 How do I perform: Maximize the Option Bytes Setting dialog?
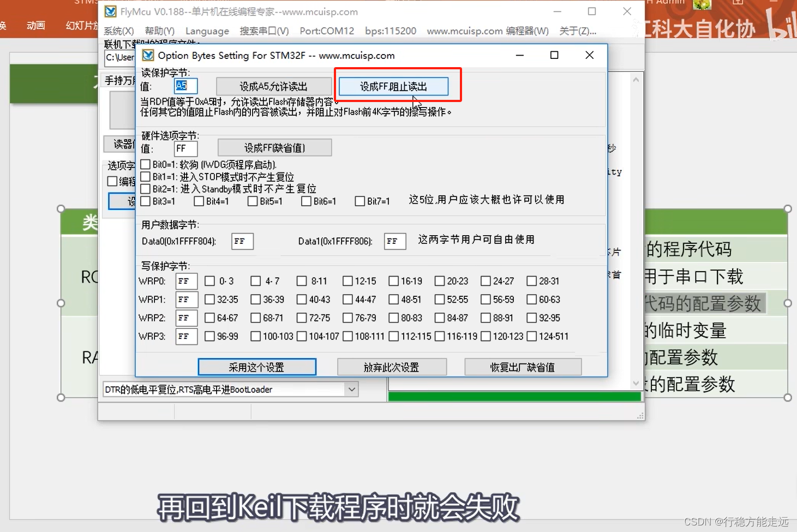pos(554,55)
